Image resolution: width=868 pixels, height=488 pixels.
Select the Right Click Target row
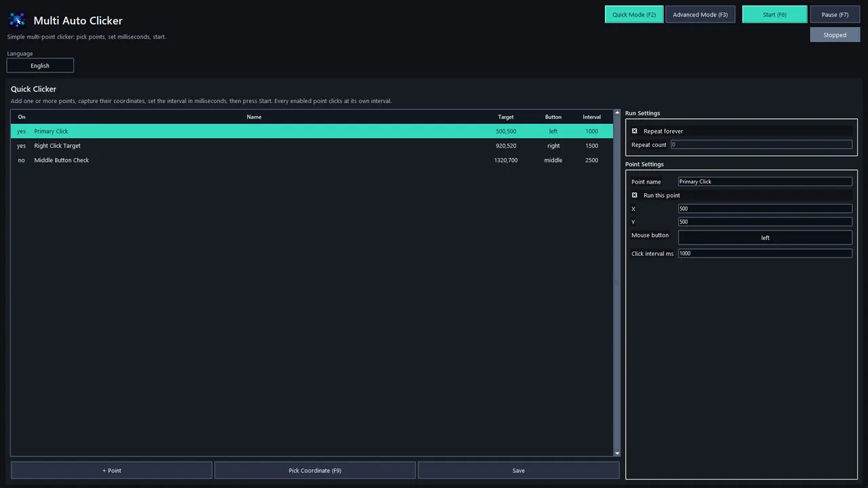pos(312,146)
